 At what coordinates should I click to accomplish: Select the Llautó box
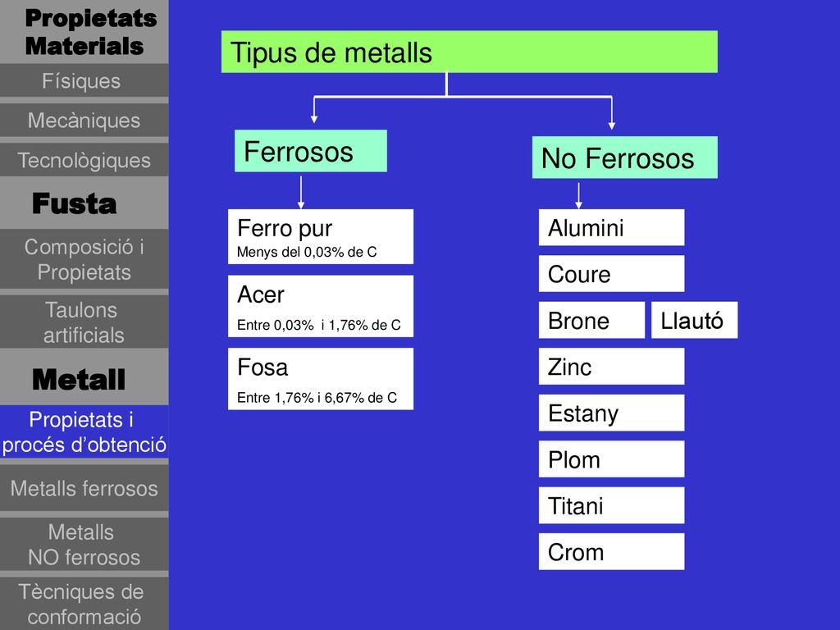pyautogui.click(x=694, y=320)
